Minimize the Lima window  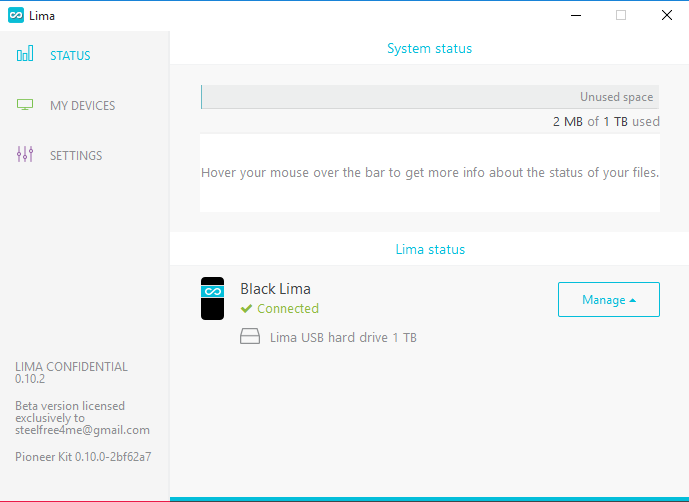click(x=576, y=15)
